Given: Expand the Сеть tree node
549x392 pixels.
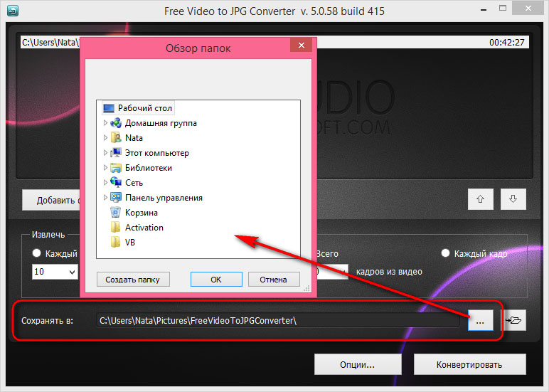Looking at the screenshot, I should click(x=105, y=183).
